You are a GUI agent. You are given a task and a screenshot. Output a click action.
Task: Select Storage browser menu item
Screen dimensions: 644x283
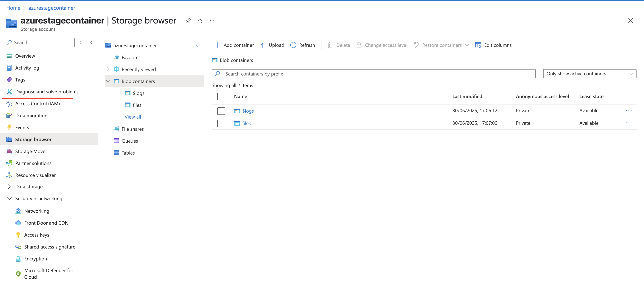pyautogui.click(x=49, y=139)
